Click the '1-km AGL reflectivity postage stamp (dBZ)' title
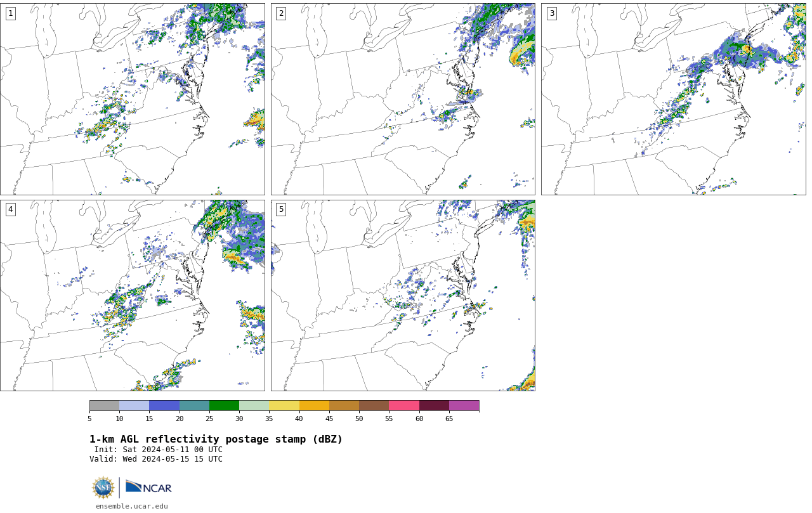This screenshot has height=513, width=812. [216, 439]
